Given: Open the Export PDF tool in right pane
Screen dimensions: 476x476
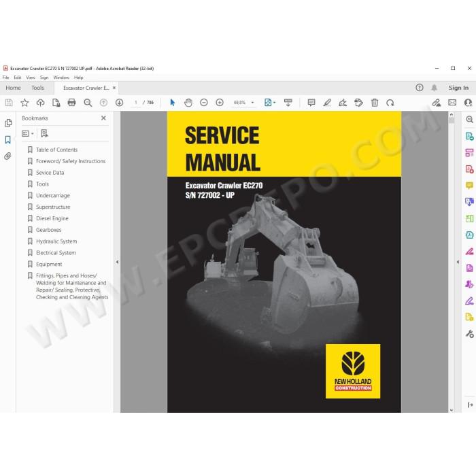Looking at the screenshot, I should pyautogui.click(x=469, y=136).
